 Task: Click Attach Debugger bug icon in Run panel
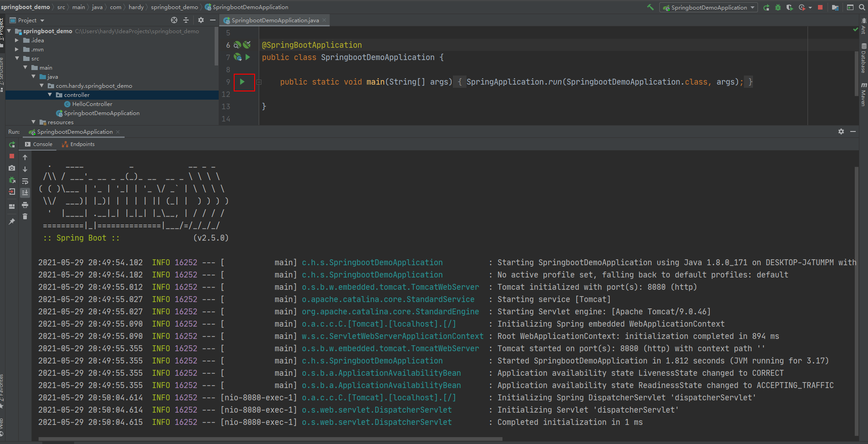(x=12, y=180)
